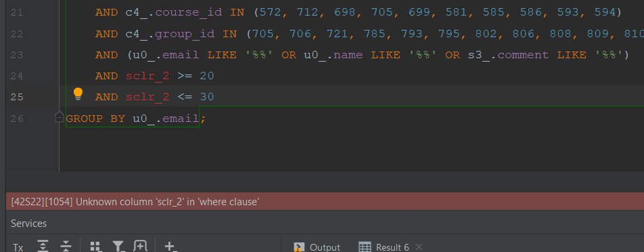Click the Expand All icon in Services
Image resolution: width=644 pixels, height=252 pixels.
pyautogui.click(x=43, y=246)
